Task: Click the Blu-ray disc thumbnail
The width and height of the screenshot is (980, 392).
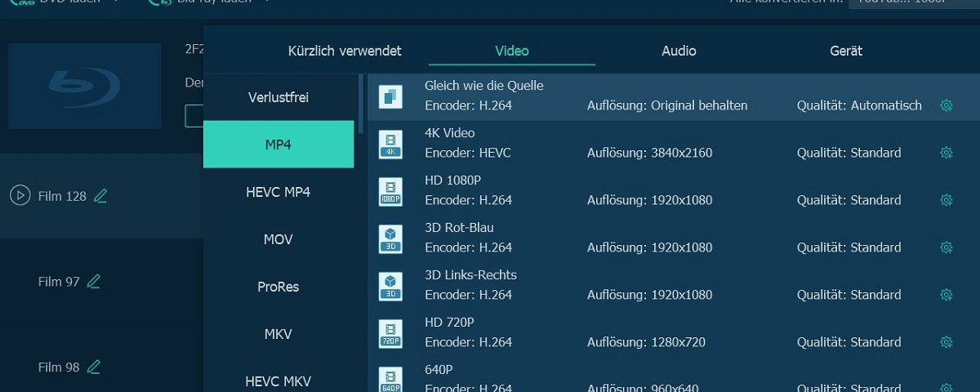Action: (85, 86)
